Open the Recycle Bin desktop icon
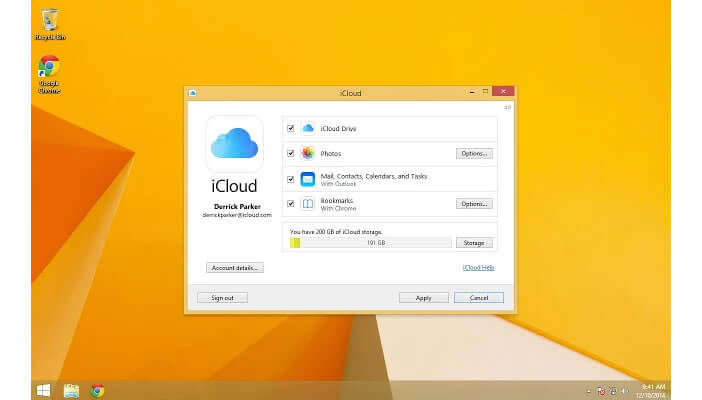702x400 pixels. pyautogui.click(x=48, y=22)
